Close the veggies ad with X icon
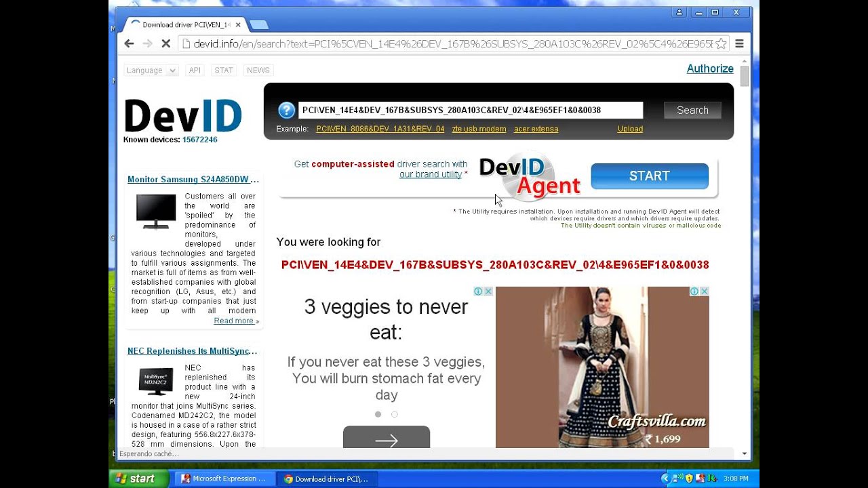The image size is (868, 488). coord(488,291)
